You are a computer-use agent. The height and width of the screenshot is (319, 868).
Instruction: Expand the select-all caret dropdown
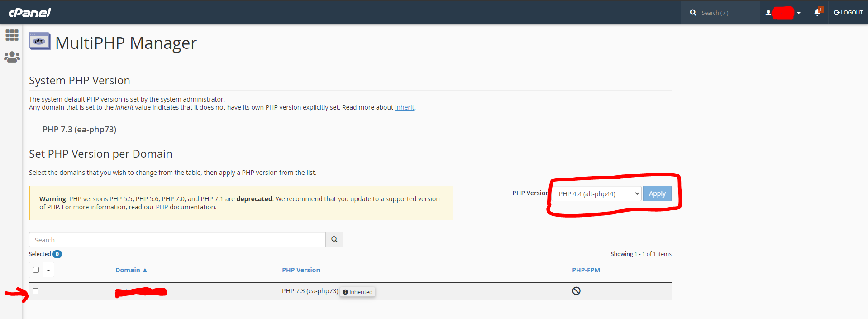[48, 270]
